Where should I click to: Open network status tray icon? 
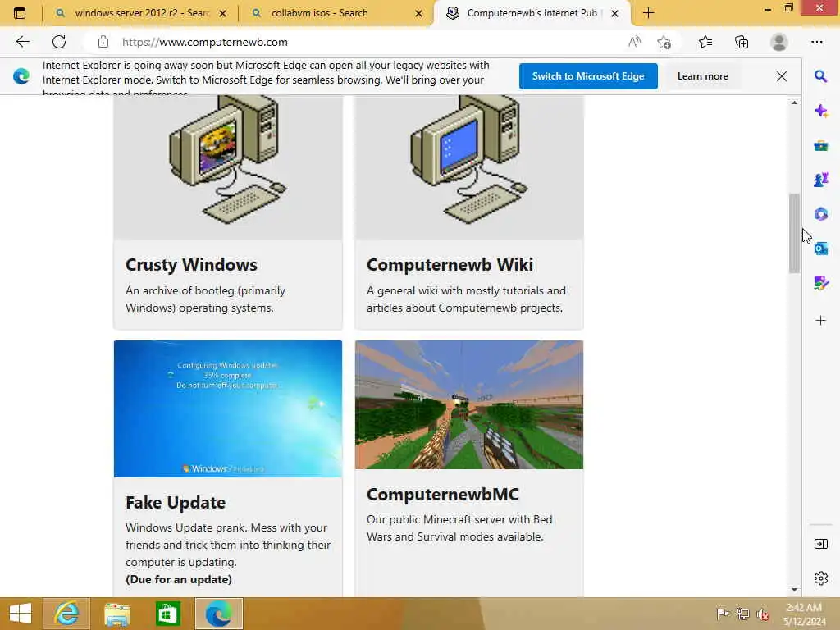[x=742, y=614]
